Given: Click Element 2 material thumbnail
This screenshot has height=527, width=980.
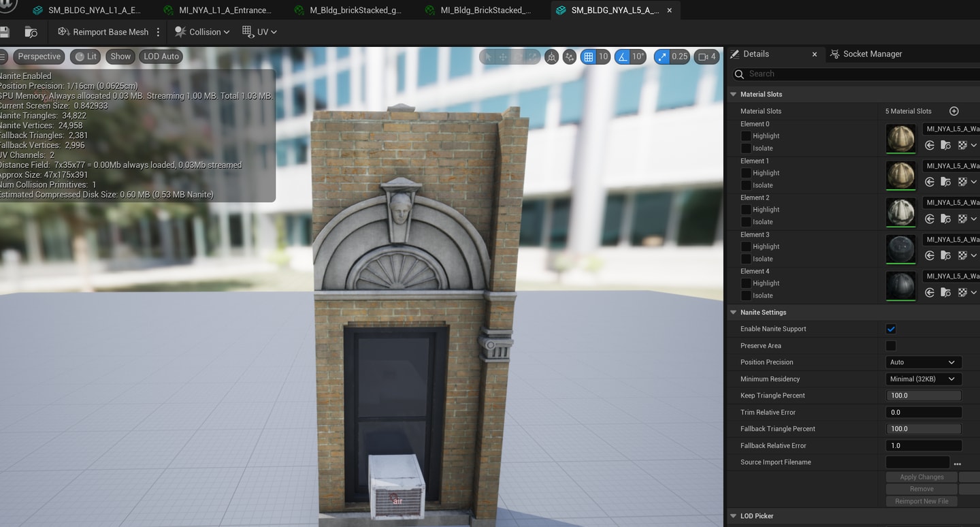Looking at the screenshot, I should [900, 212].
